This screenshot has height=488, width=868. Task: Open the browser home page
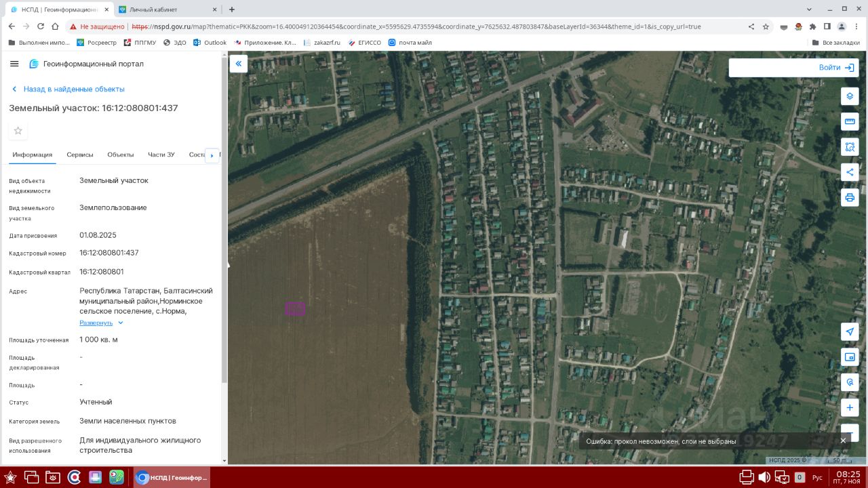click(56, 26)
